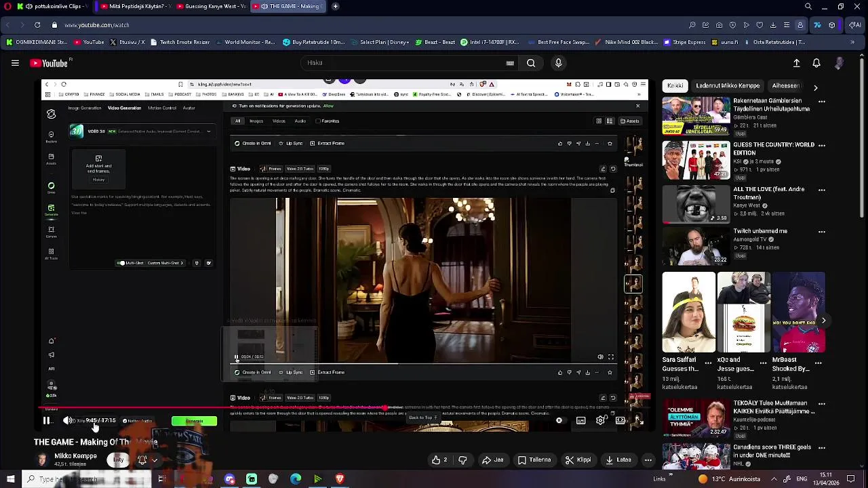
Task: Open the YouTube account avatar menu
Action: 840,63
